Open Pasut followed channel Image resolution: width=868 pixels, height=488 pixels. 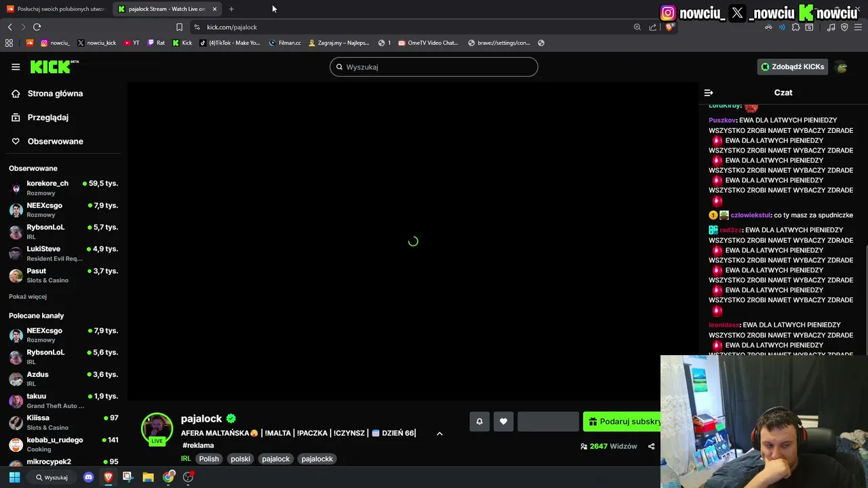point(64,275)
